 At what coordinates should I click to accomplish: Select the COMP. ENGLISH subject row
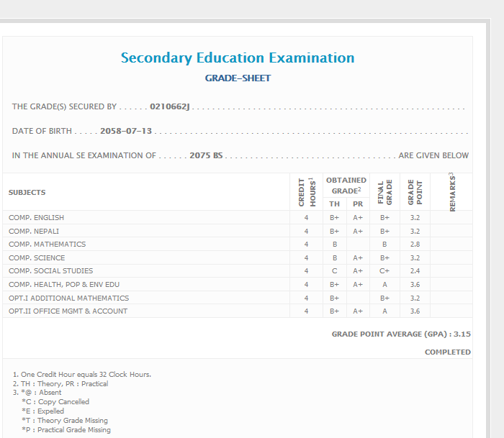point(37,218)
